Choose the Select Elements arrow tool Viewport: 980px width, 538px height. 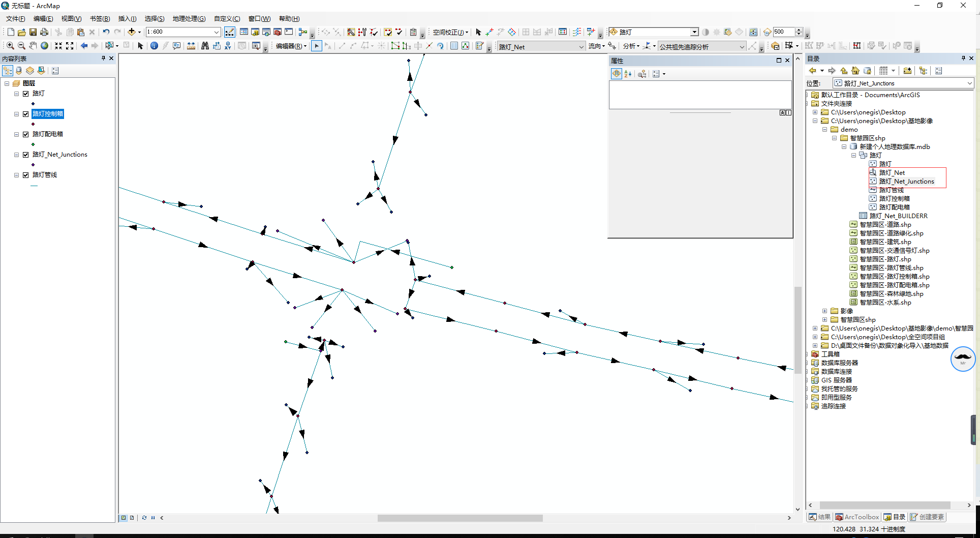pos(141,46)
